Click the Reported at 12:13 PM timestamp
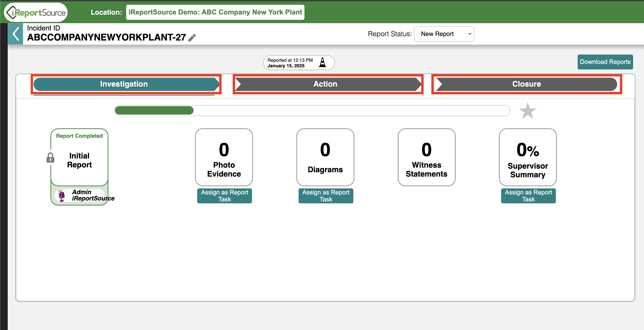The width and height of the screenshot is (644, 330). coord(290,60)
